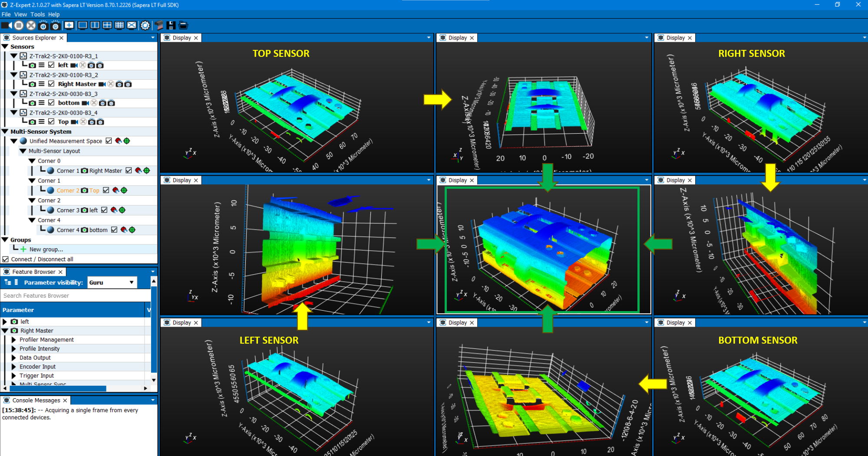This screenshot has height=456, width=868.
Task: Add a new display using plus-monitor icon
Action: [69, 25]
